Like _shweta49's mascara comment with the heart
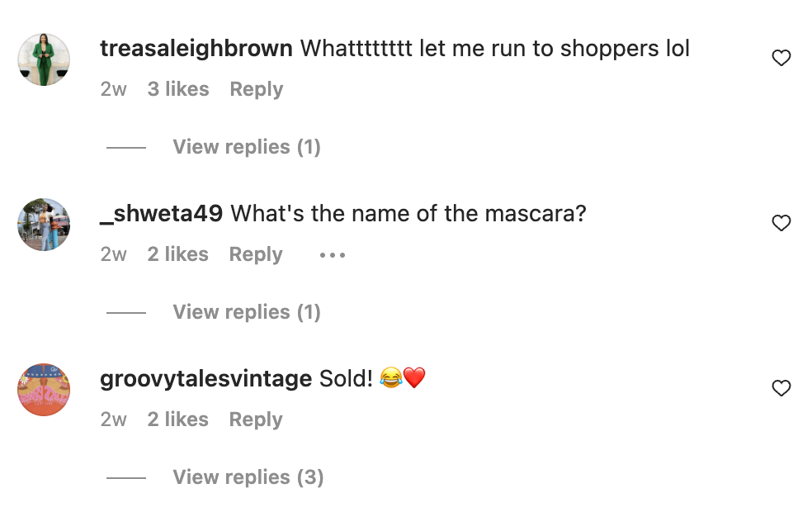812x512 pixels. 781,223
